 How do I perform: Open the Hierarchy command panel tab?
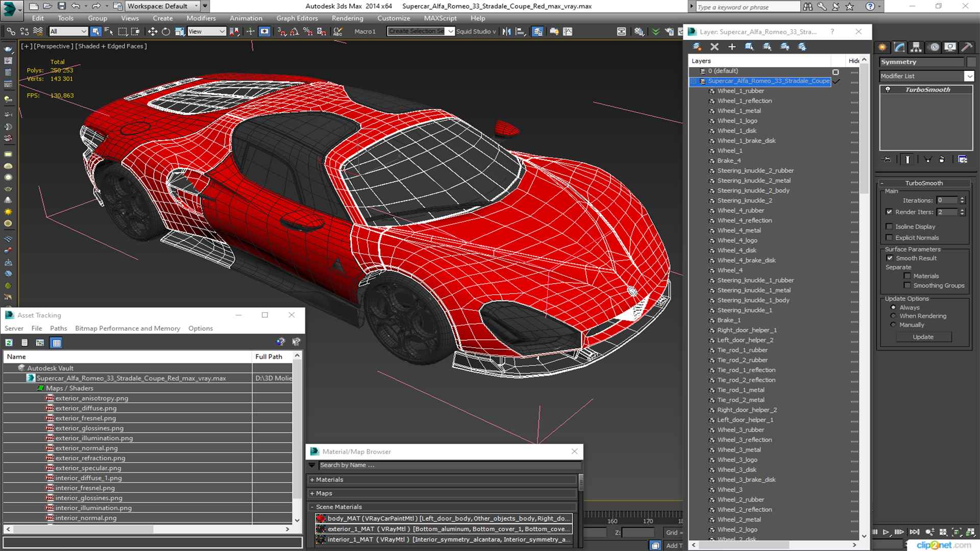pos(916,47)
